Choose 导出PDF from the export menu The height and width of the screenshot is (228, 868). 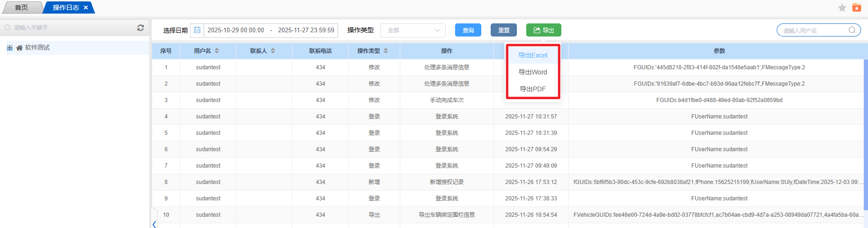(532, 89)
